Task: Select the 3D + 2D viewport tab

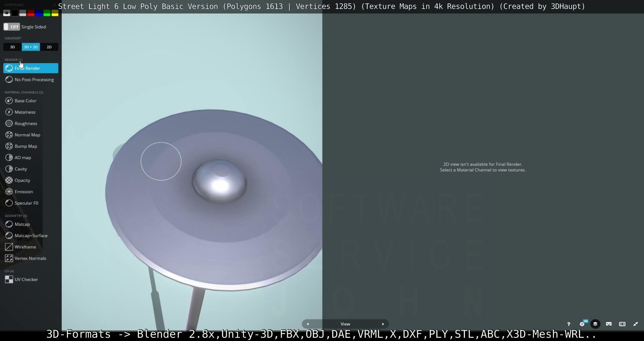Action: pos(31,47)
